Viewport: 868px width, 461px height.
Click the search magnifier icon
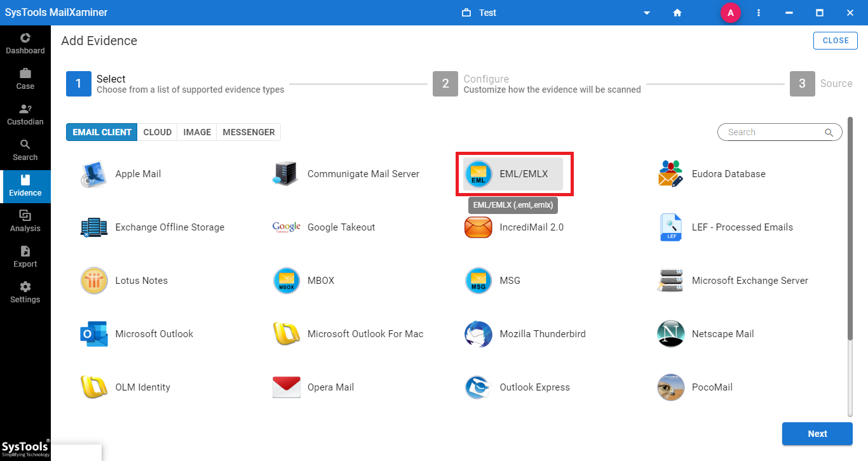(829, 133)
